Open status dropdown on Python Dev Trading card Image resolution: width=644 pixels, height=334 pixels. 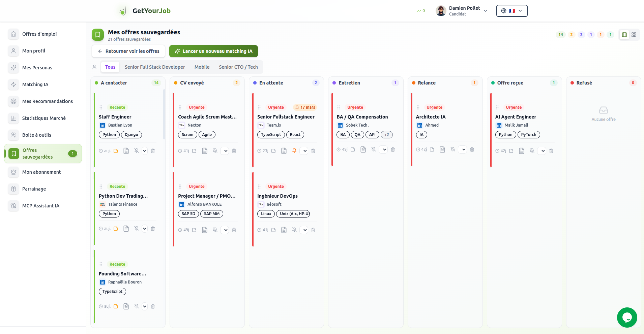(145, 229)
